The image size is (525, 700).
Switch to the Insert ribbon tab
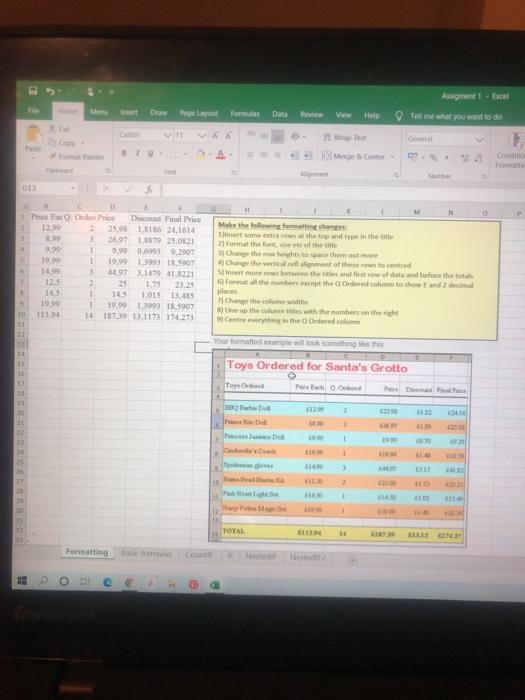click(x=129, y=112)
